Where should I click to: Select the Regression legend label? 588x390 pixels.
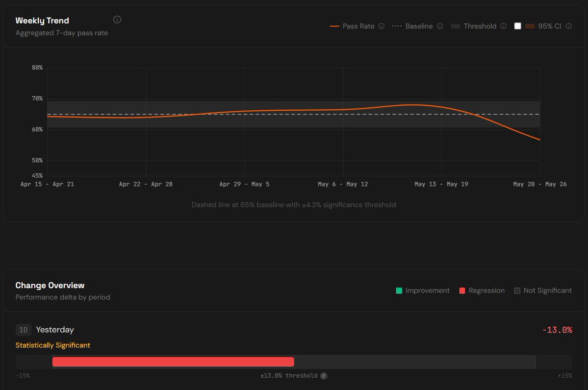point(487,291)
